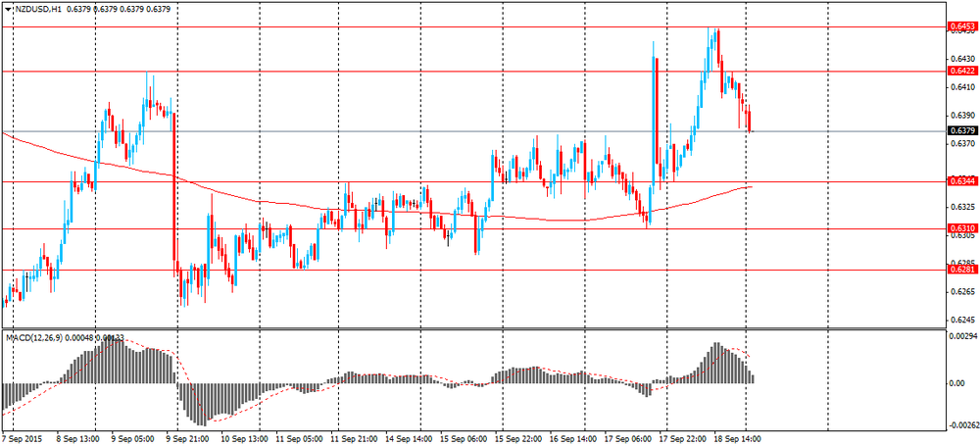Click the NZDUSD,H1 chart title text
This screenshot has width=980, height=446.
point(37,10)
